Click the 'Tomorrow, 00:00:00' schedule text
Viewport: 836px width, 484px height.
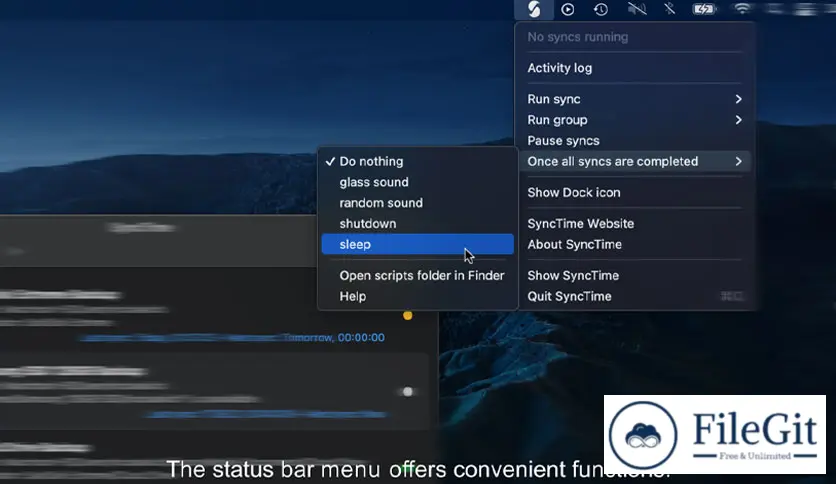point(334,337)
